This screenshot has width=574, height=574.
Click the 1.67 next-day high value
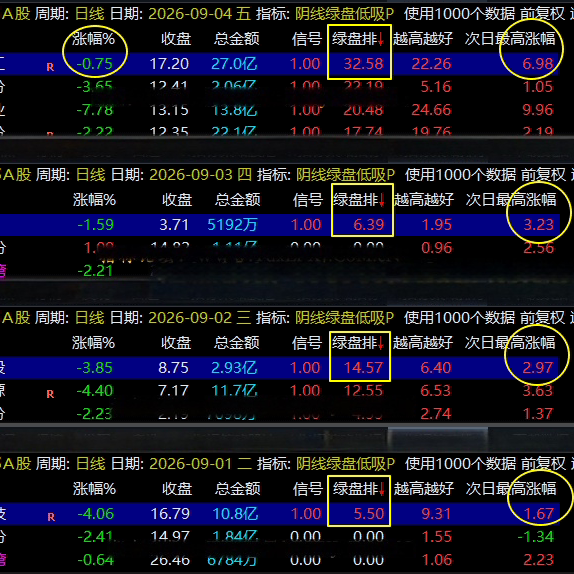[538, 514]
